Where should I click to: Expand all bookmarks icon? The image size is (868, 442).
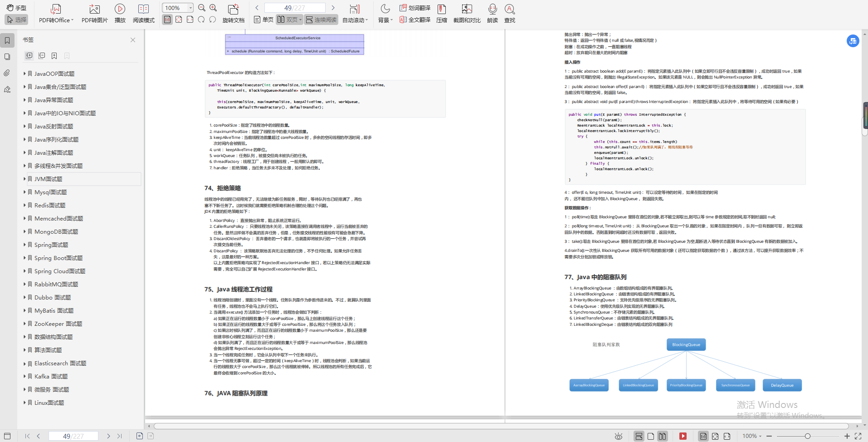click(29, 55)
